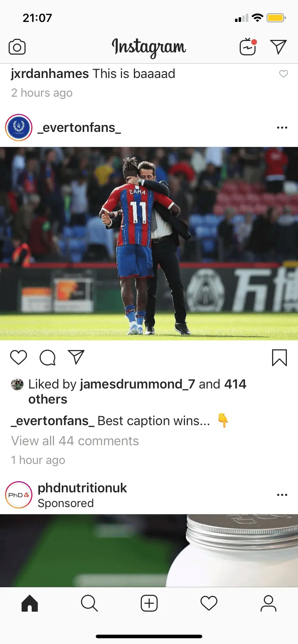Open options menu for _evertonfans_ post
The image size is (298, 644).
[282, 128]
